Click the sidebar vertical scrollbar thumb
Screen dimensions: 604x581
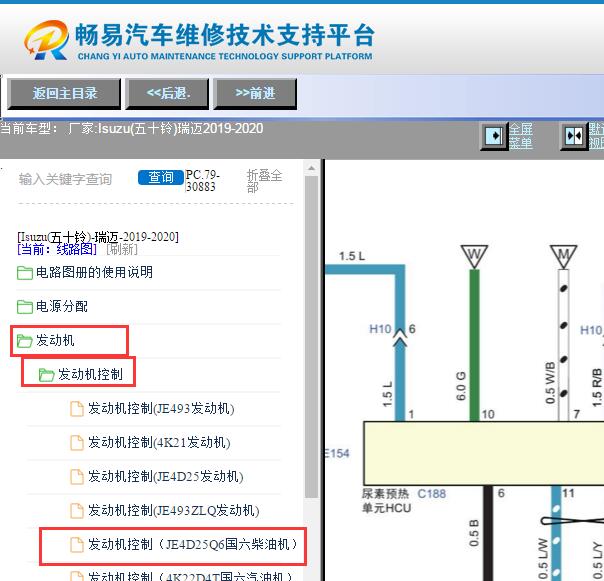click(x=311, y=337)
